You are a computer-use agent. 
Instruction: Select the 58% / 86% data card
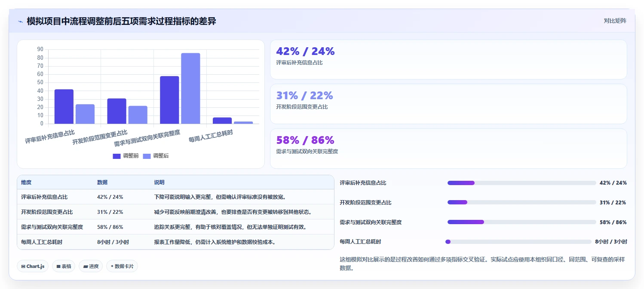[448, 149]
